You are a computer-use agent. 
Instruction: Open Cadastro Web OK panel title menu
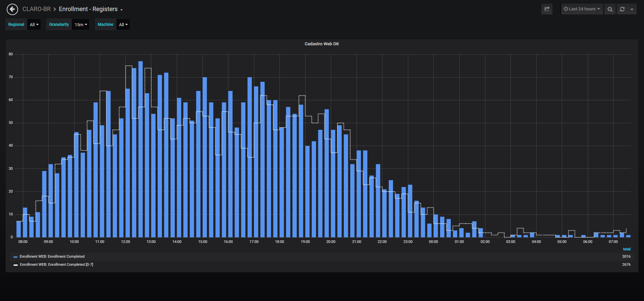click(322, 44)
